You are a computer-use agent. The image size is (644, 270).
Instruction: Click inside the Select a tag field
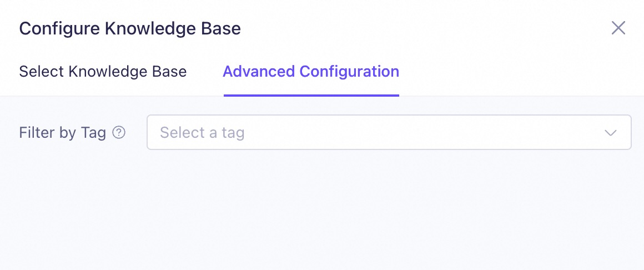(389, 132)
